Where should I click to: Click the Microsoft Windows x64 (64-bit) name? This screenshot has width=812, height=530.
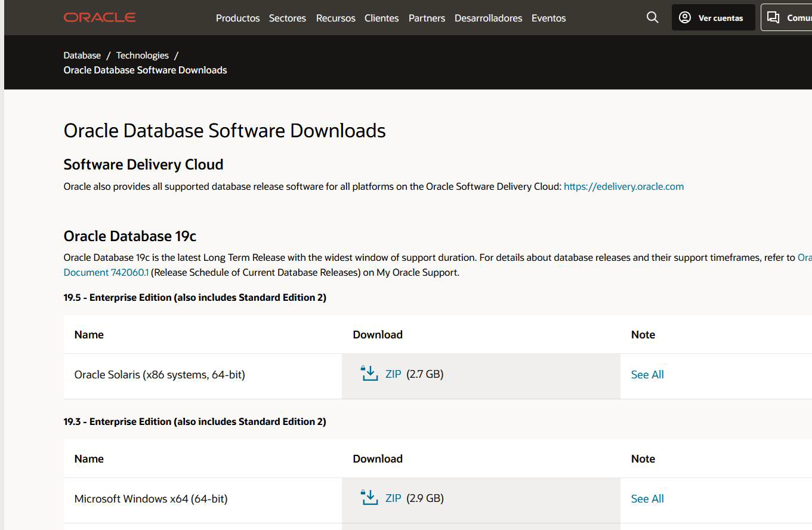click(151, 498)
